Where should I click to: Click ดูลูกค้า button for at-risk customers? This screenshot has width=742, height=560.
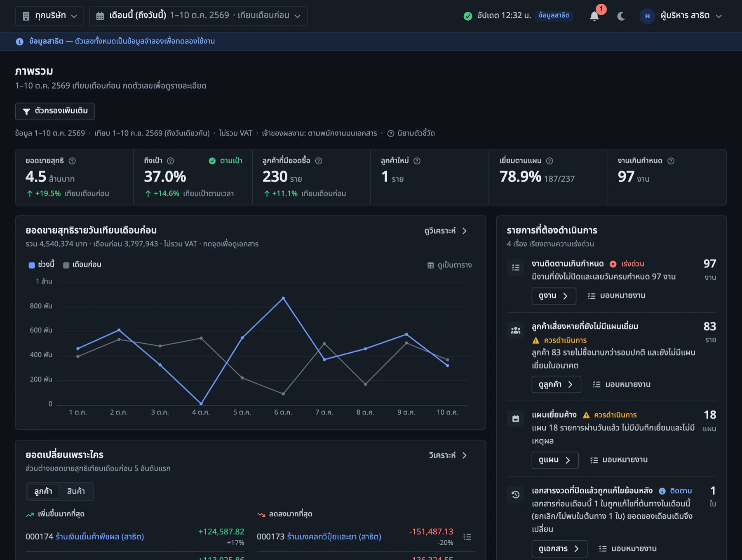tap(556, 384)
